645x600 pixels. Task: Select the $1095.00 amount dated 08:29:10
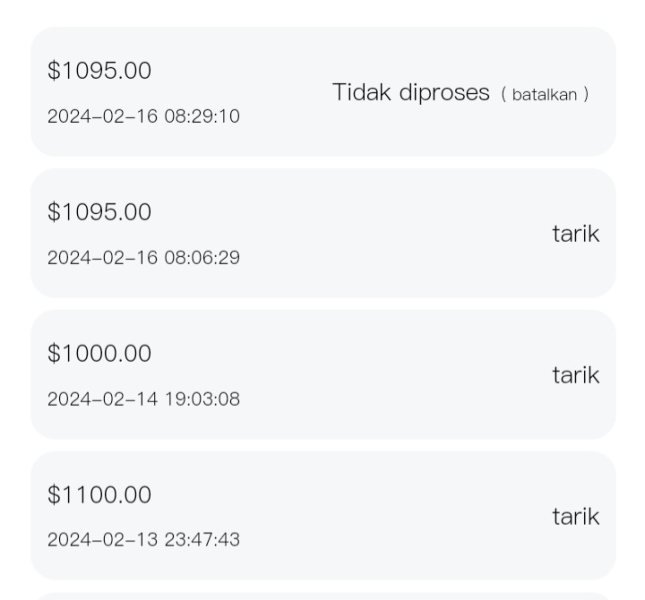pyautogui.click(x=99, y=71)
